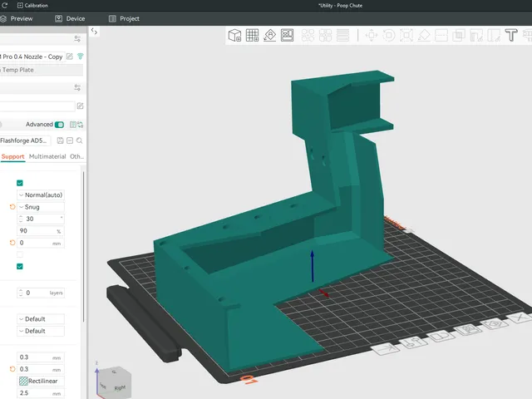Image resolution: width=532 pixels, height=399 pixels.
Task: Click the green sync settings icon
Action: (81, 125)
